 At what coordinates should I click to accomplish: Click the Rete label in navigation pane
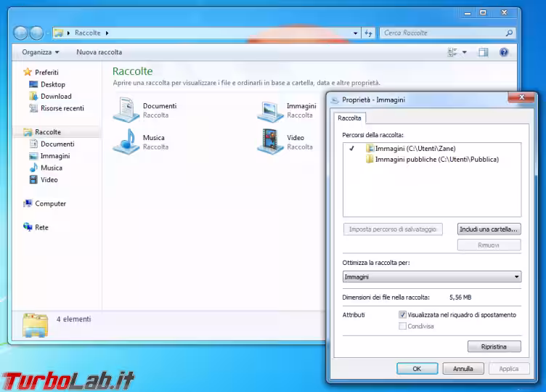(42, 227)
